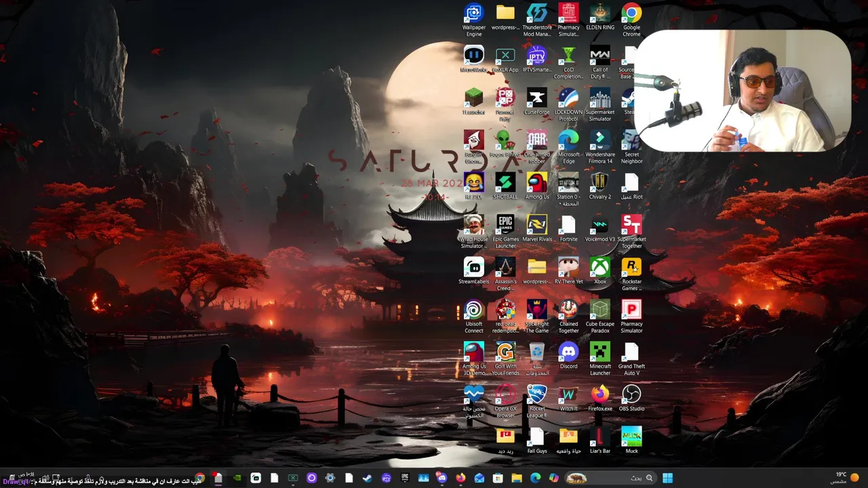Open the Xbox desktop shortcut

(x=600, y=271)
